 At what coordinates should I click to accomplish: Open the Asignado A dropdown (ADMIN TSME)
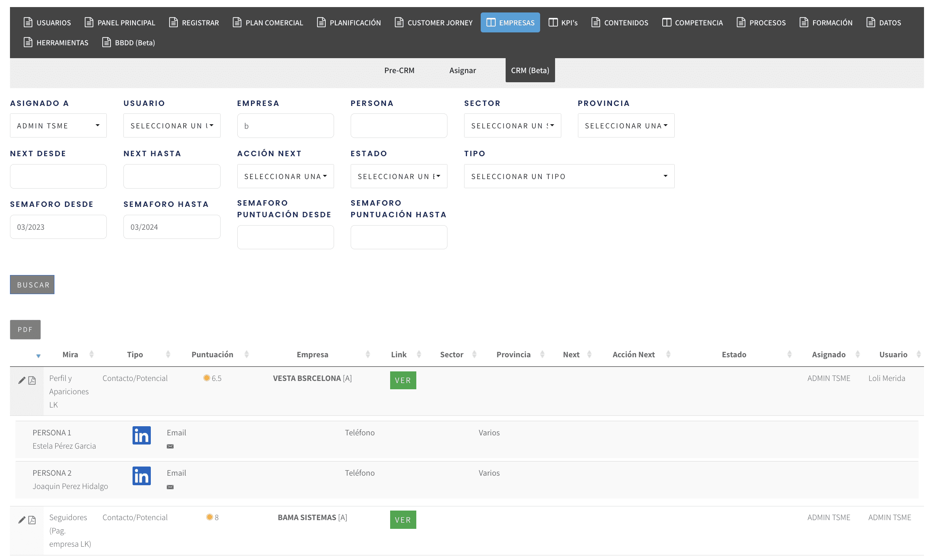coord(58,125)
